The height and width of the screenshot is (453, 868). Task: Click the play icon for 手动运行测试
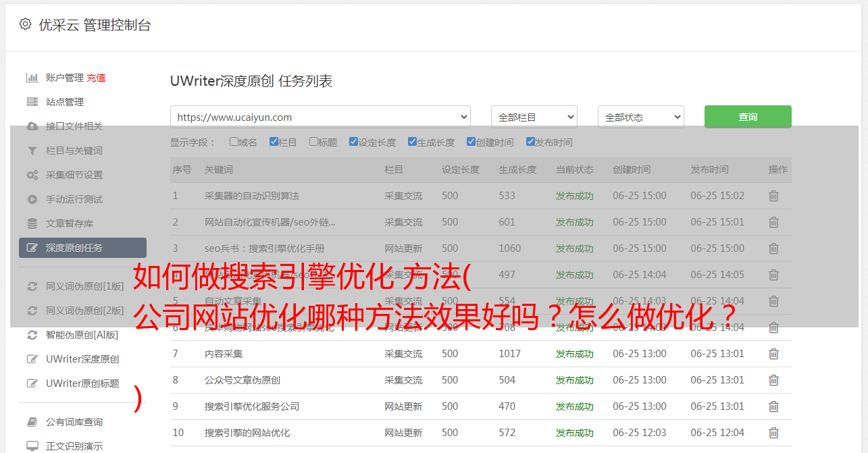(32, 199)
